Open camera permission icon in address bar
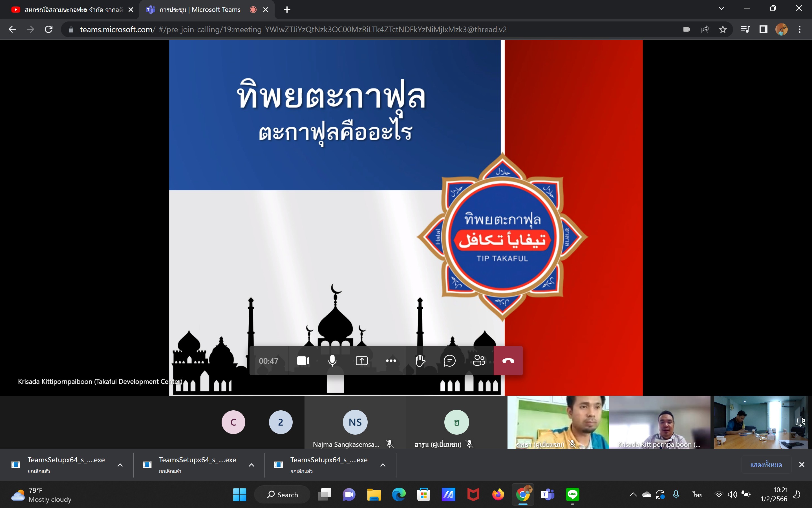Viewport: 812px width, 508px height. 687,30
